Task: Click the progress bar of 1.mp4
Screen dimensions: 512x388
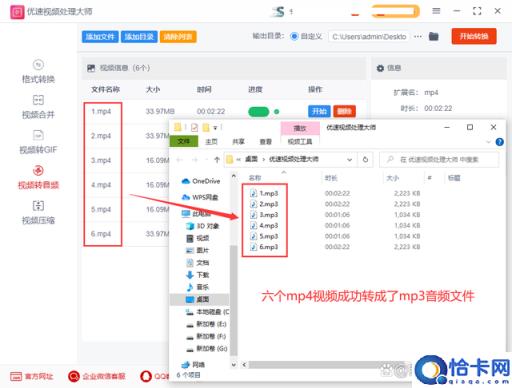Action: click(x=259, y=112)
